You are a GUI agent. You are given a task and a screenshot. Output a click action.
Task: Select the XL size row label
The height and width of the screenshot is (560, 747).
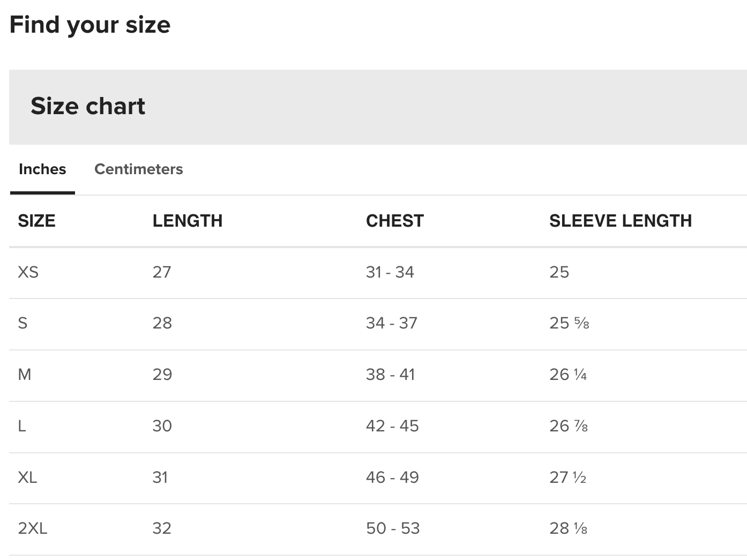coord(27,477)
